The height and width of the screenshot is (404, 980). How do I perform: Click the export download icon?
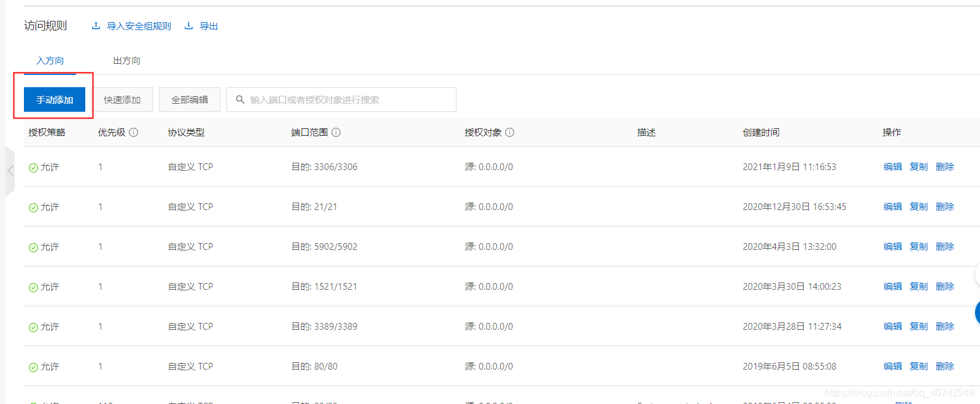click(x=189, y=26)
